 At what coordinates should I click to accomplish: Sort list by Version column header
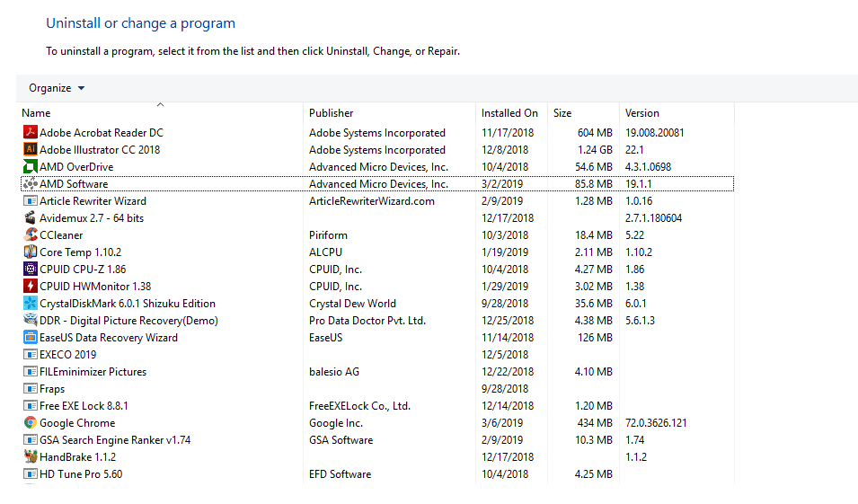[641, 113]
